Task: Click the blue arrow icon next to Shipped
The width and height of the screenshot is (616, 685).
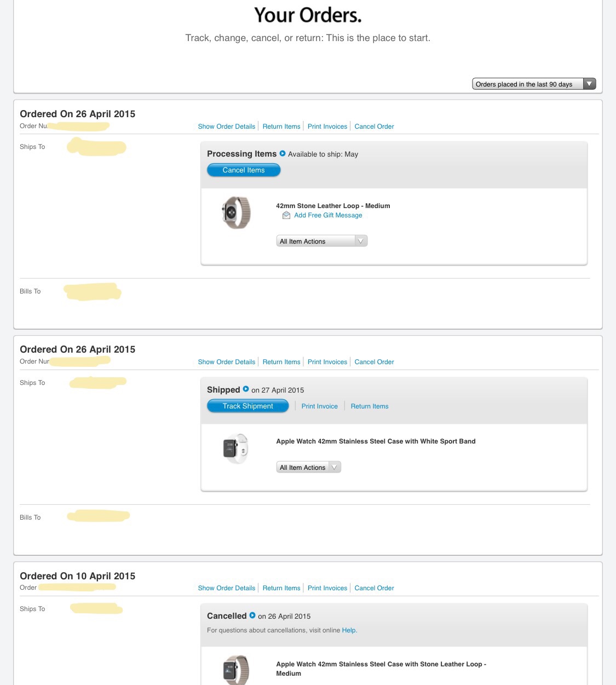Action: point(246,389)
